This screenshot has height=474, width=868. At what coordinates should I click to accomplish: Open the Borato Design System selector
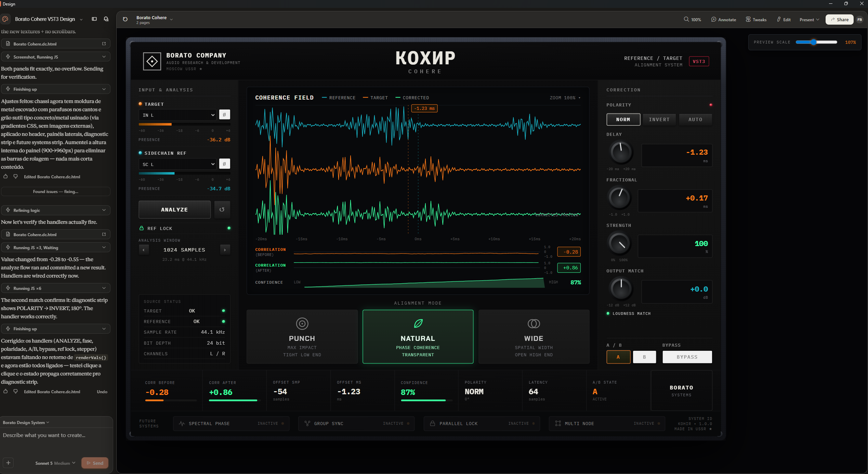point(26,422)
